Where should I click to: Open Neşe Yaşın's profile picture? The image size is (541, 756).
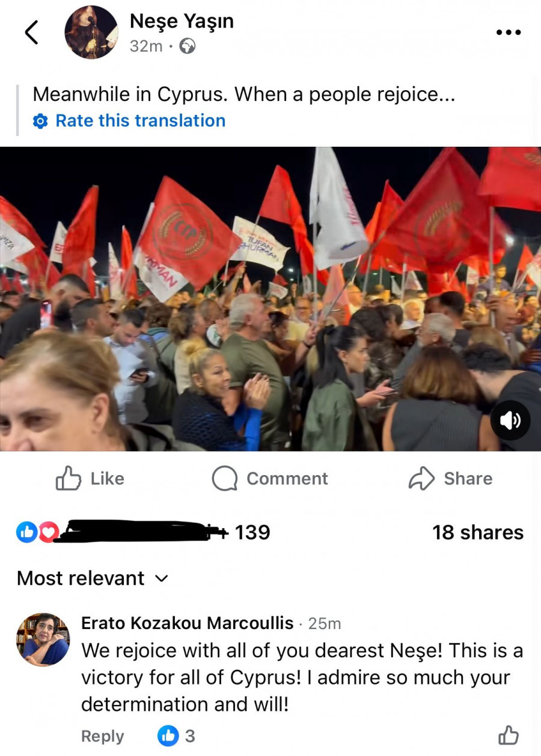[91, 32]
